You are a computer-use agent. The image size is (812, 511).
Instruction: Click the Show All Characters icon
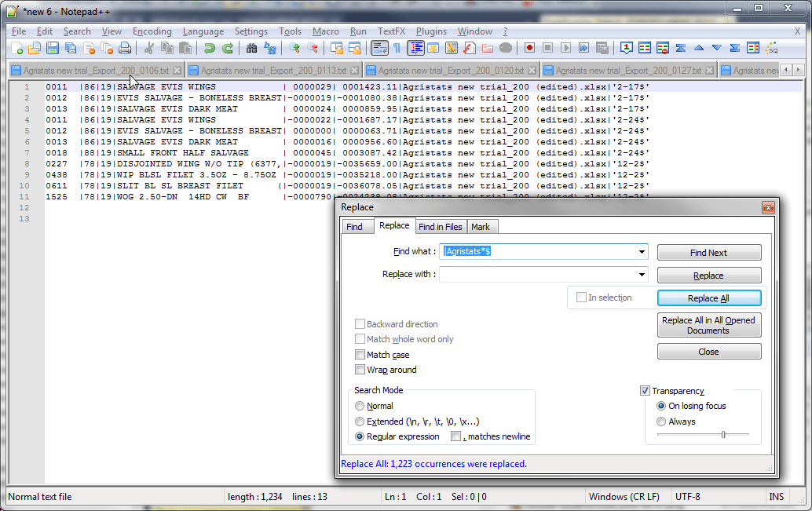pyautogui.click(x=397, y=48)
